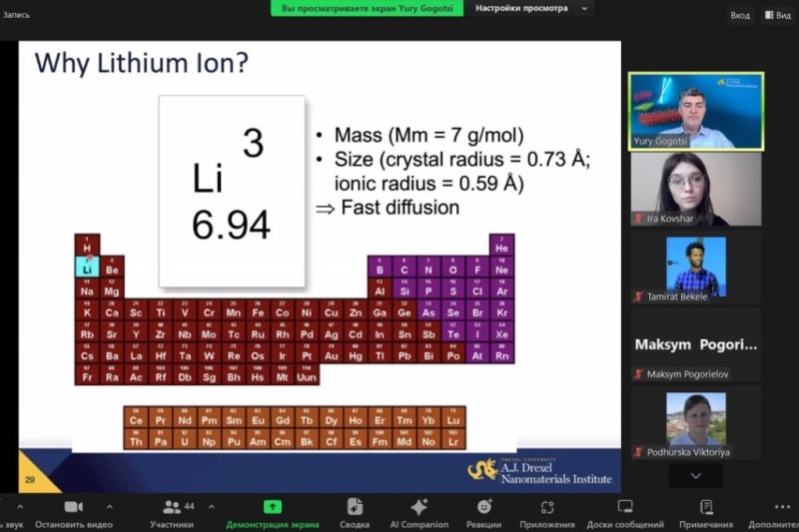Screen dimensions: 799x532
Task: Open the Reactions smiley icon
Action: click(x=484, y=506)
